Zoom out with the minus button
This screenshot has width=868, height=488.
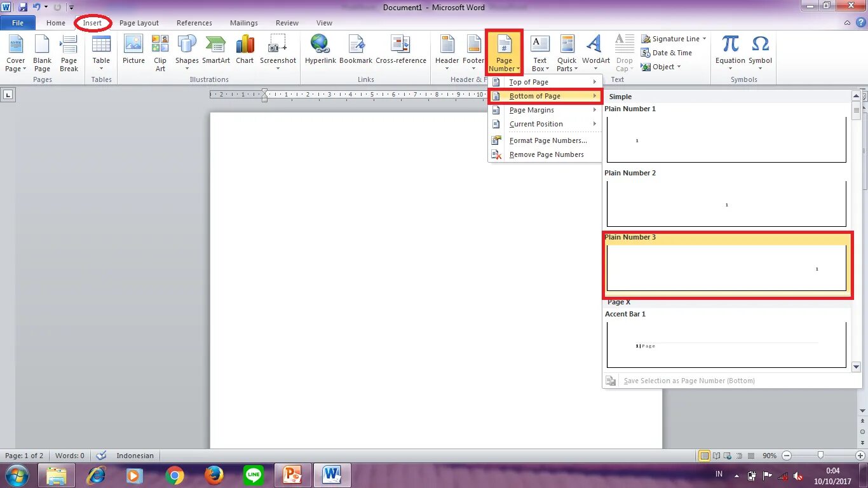(x=787, y=456)
